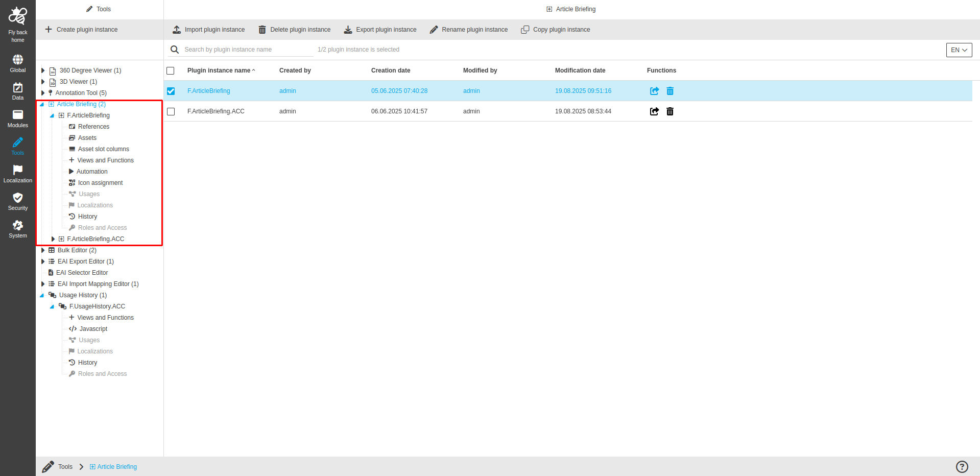
Task: Open Javascript under F.UsageHistory.ACC
Action: 93,329
